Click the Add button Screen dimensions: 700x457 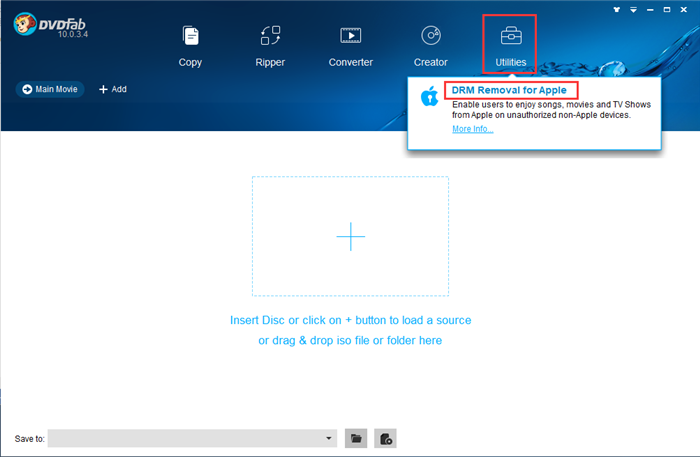(112, 89)
